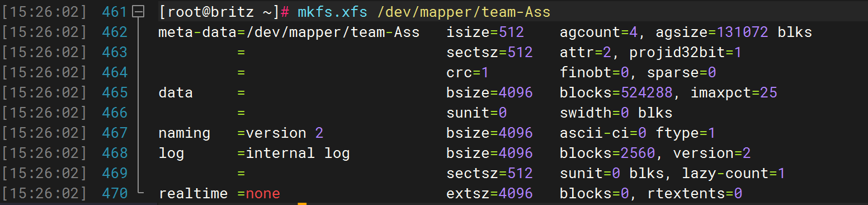Click sunit=0 on line 466
Viewport: 868px width, 205px height.
click(x=477, y=113)
